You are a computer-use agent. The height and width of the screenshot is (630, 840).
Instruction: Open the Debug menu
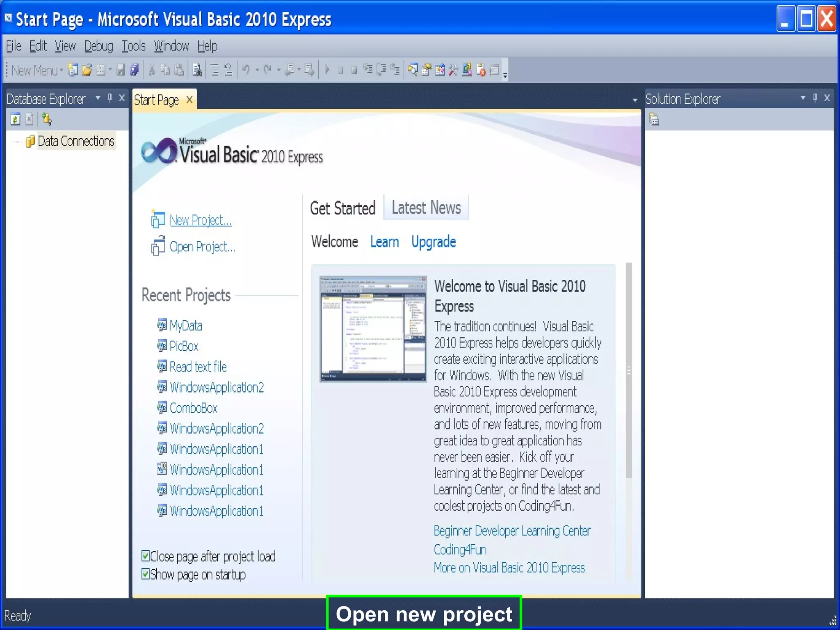(x=98, y=46)
